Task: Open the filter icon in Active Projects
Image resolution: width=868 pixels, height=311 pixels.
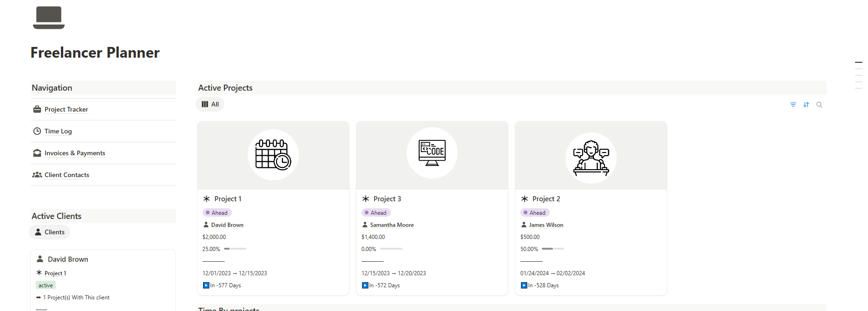Action: click(x=793, y=105)
